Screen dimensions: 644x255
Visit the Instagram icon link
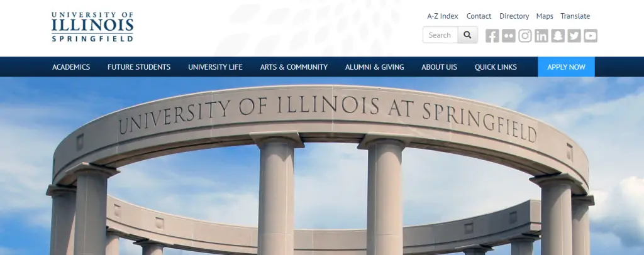click(x=525, y=36)
